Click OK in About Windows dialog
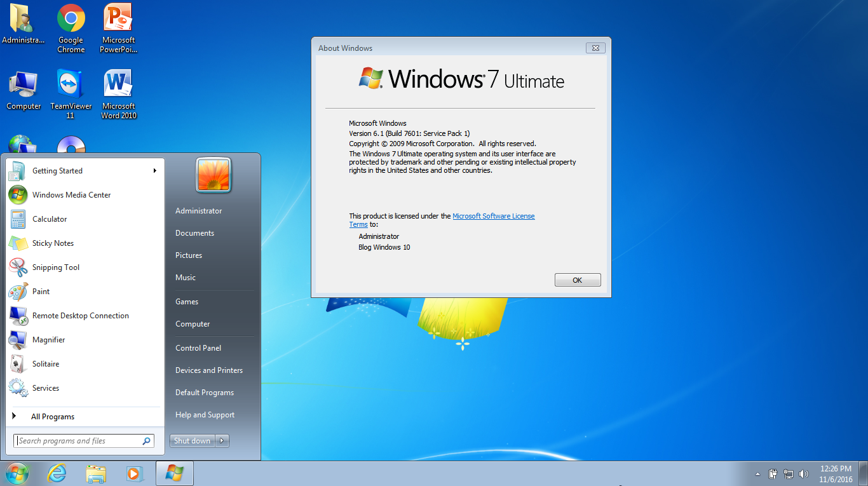The width and height of the screenshot is (868, 486). 577,280
